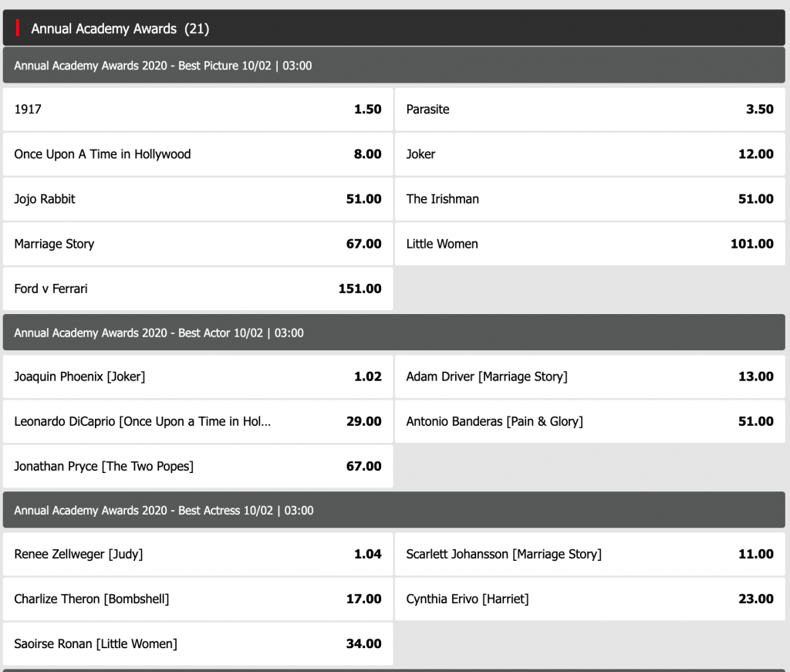Select Scarlett Johansson at 11.00
The height and width of the screenshot is (672, 790).
pyautogui.click(x=589, y=554)
